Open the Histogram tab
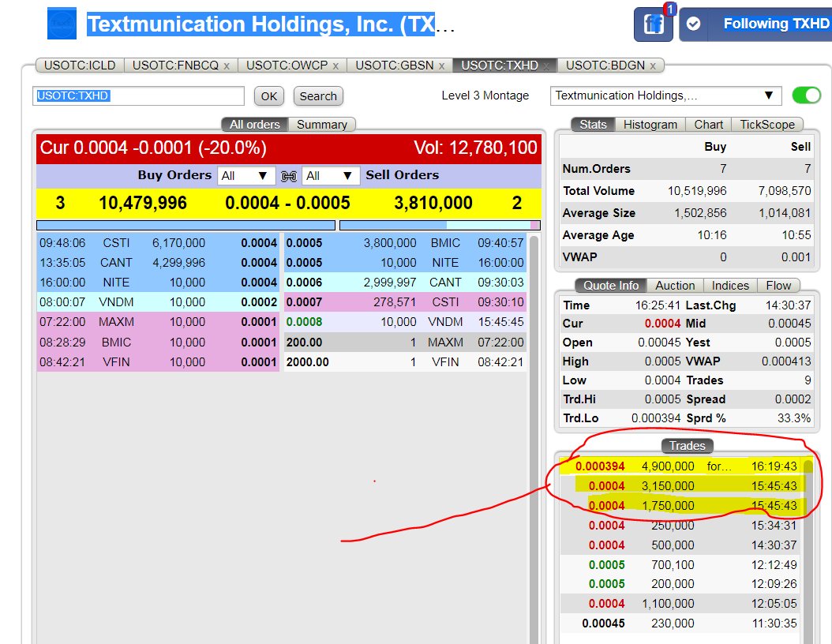The width and height of the screenshot is (832, 644). tap(650, 124)
